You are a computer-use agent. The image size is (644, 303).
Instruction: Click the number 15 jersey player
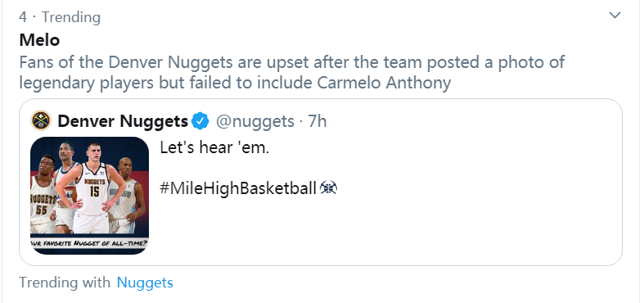click(93, 188)
